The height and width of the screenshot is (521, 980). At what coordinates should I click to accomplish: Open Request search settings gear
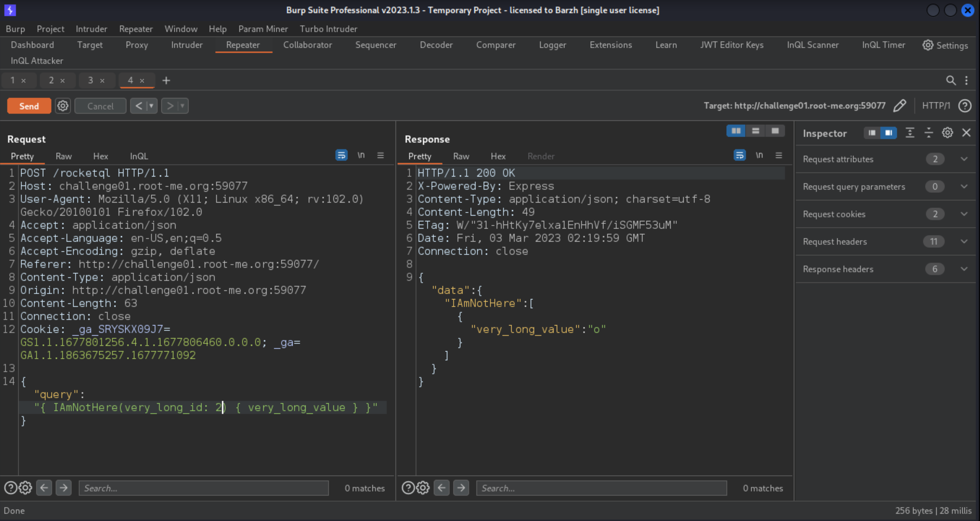point(25,487)
